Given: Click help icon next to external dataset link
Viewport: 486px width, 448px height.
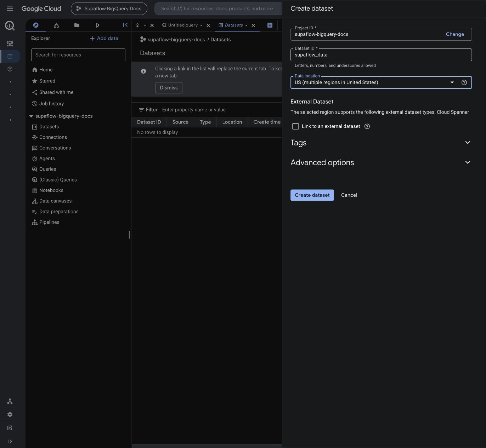Looking at the screenshot, I should pos(367,126).
